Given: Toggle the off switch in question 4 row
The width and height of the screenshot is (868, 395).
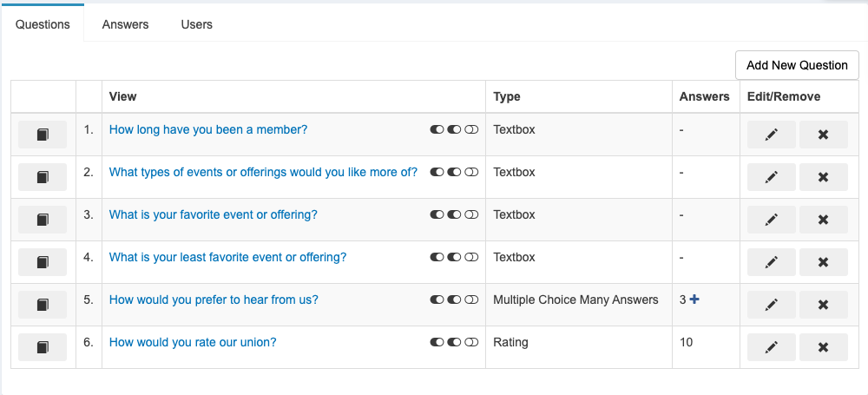Looking at the screenshot, I should point(471,257).
